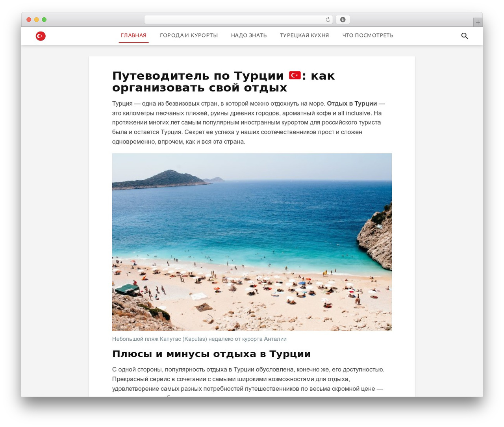The width and height of the screenshot is (504, 427).
Task: Click the photo caption about пляж Капутас
Action: 199,339
